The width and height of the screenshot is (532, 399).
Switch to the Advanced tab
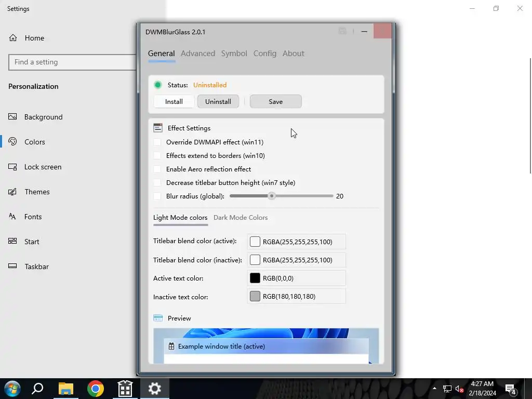(198, 54)
